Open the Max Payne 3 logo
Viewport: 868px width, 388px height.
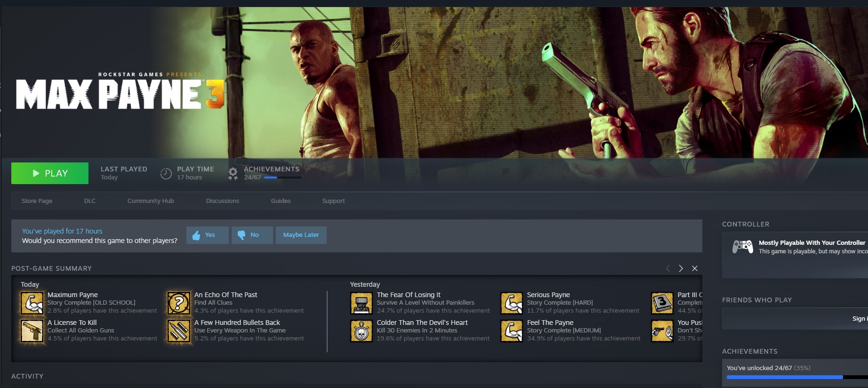121,91
